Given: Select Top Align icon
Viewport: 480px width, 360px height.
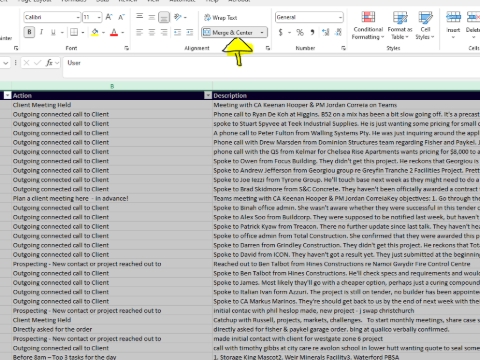Looking at the screenshot, I should (140, 17).
